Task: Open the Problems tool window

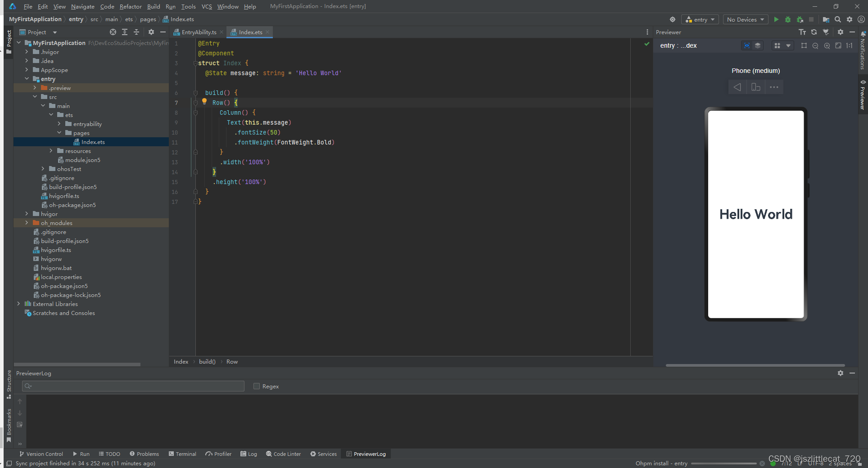Action: point(144,454)
